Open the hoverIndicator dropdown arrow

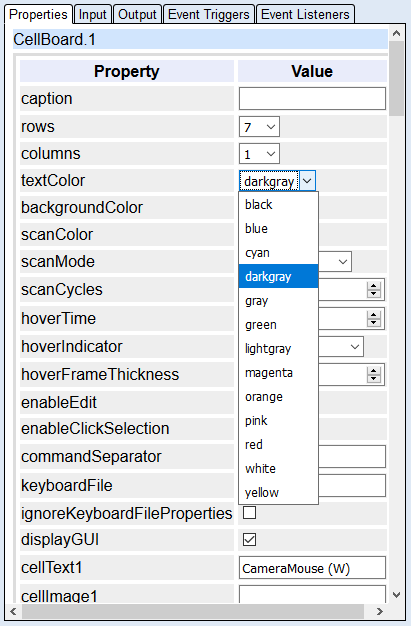coord(355,347)
